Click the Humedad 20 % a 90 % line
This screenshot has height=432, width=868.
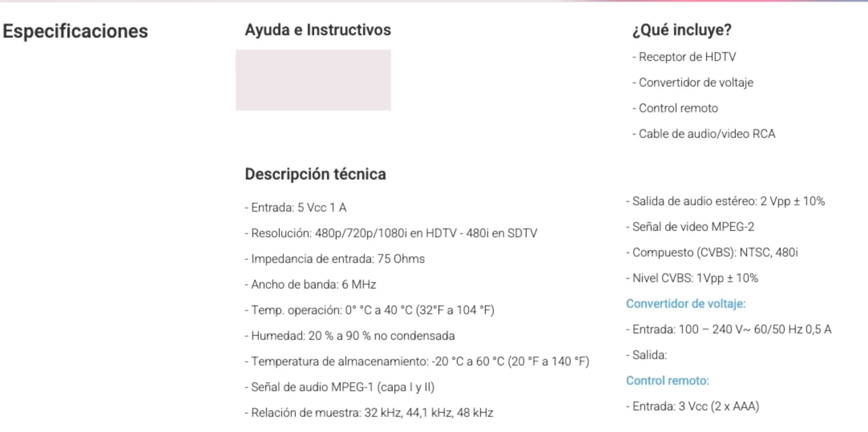(349, 336)
